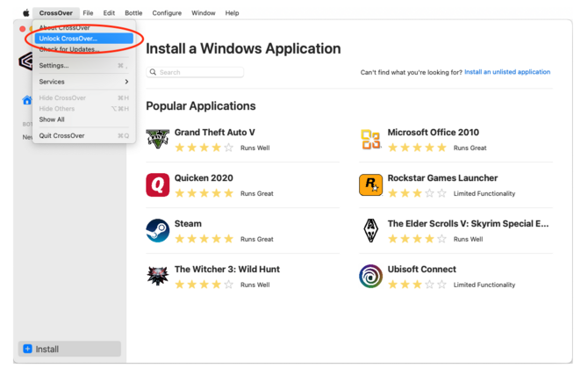Image resolution: width=588 pixels, height=368 pixels.
Task: Click the Help menu
Action: coord(232,13)
